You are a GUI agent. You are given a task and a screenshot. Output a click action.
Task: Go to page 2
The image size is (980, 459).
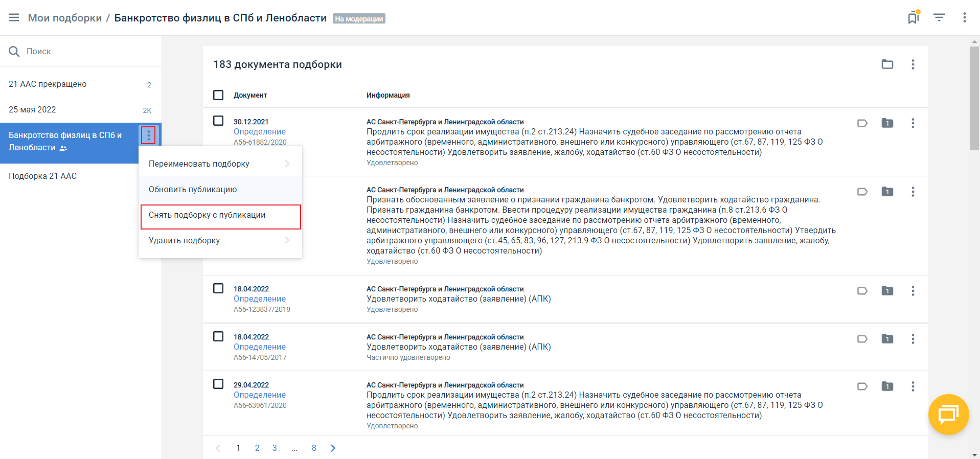[257, 448]
